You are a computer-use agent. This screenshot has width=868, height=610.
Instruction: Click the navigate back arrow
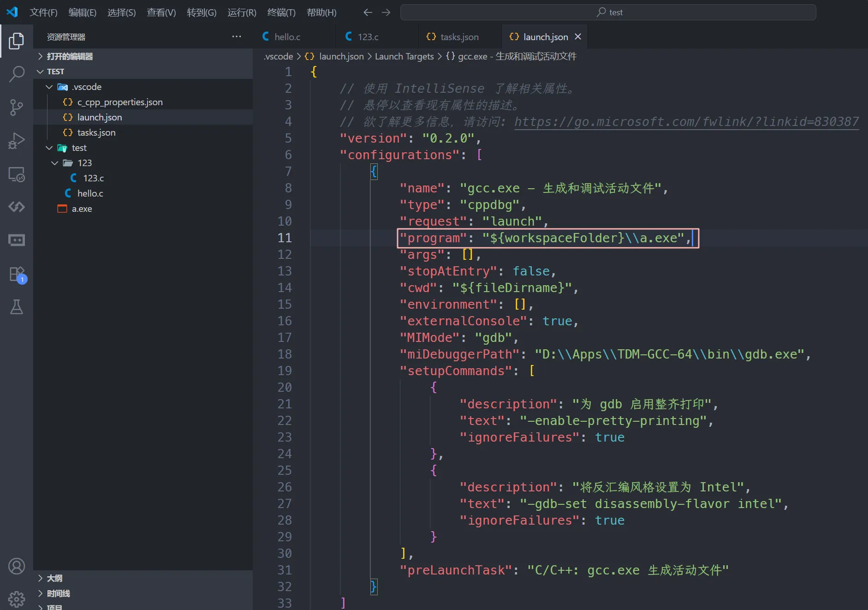pyautogui.click(x=368, y=12)
